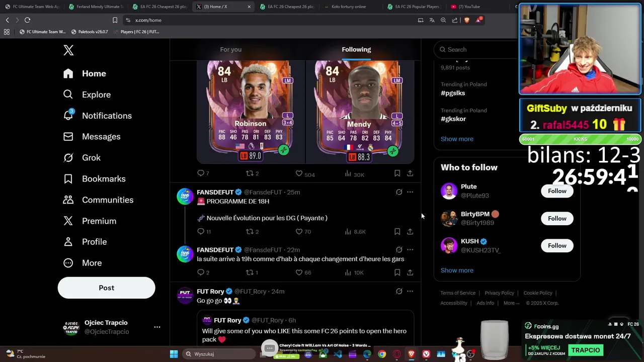The image size is (644, 362).
Task: Open the Premium page
Action: (90, 221)
